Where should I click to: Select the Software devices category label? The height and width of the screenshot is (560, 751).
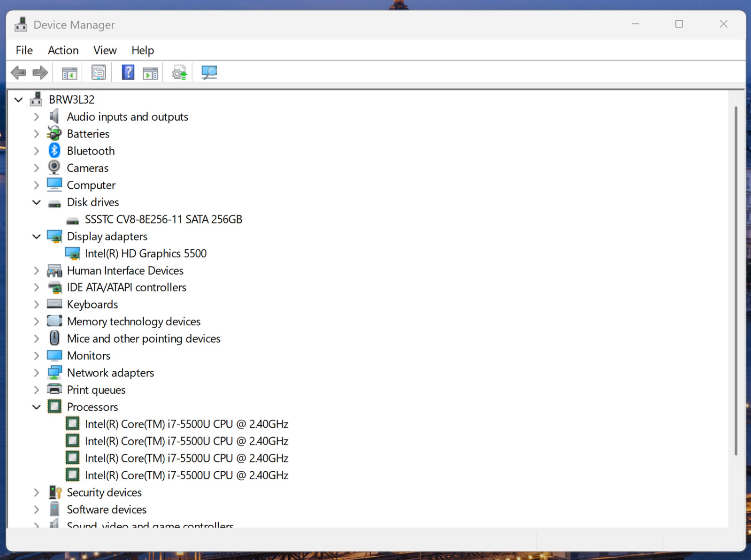[x=107, y=509]
